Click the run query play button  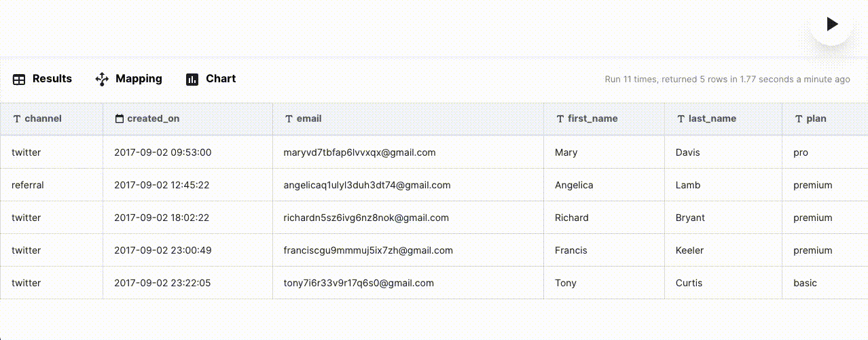(x=831, y=24)
